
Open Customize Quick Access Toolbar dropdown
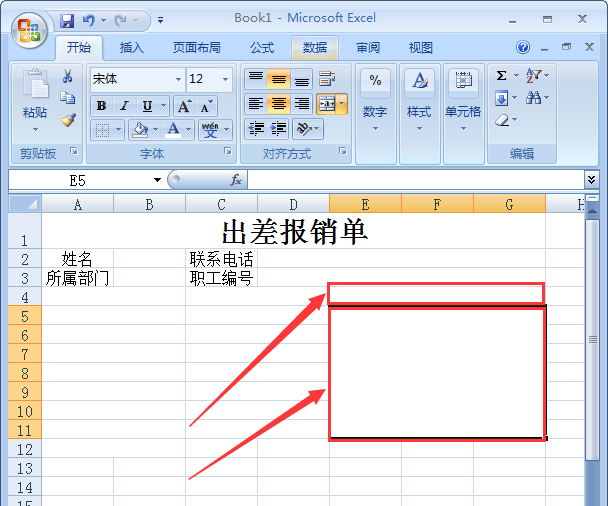pos(160,20)
